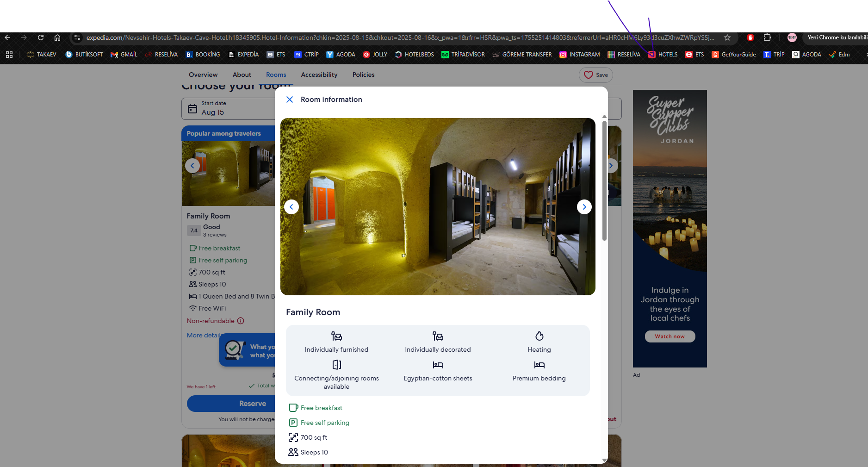Viewport: 868px width, 467px height.
Task: Open the GMAİL bookmark
Action: (124, 55)
